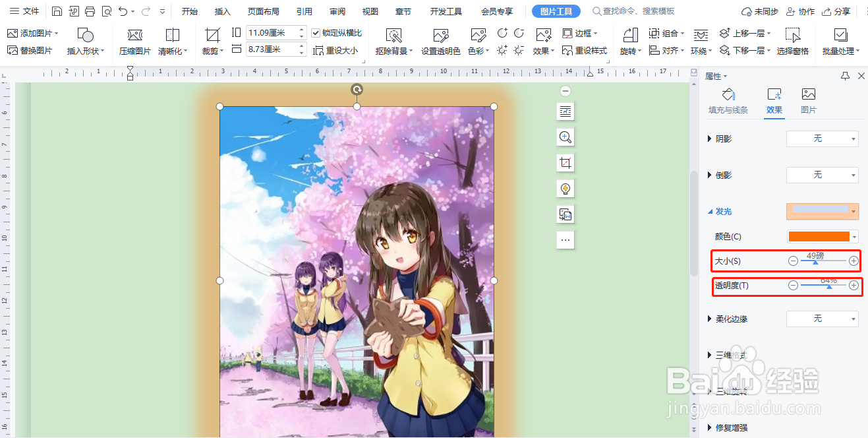Image resolution: width=868 pixels, height=438 pixels.
Task: Click plus button of 大小 size slider
Action: tap(854, 261)
